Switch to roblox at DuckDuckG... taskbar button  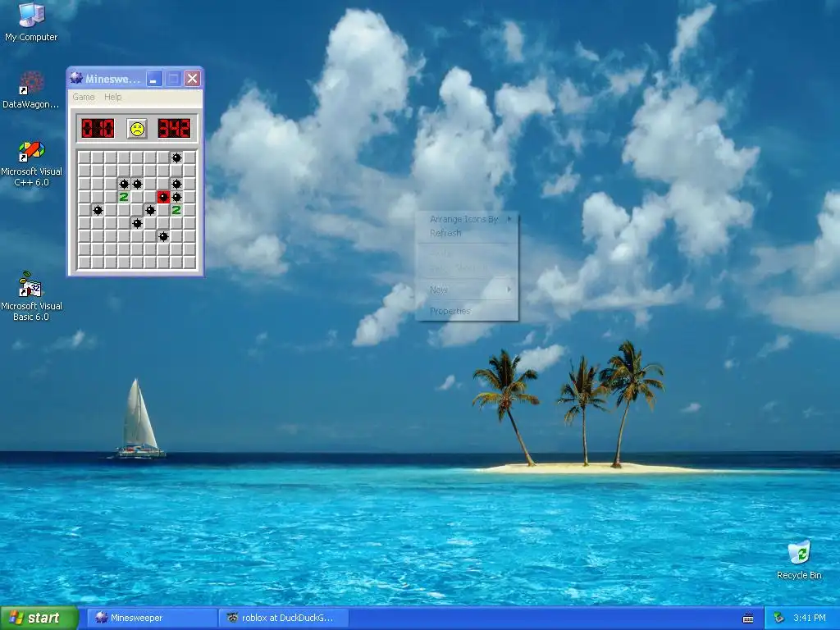285,618
